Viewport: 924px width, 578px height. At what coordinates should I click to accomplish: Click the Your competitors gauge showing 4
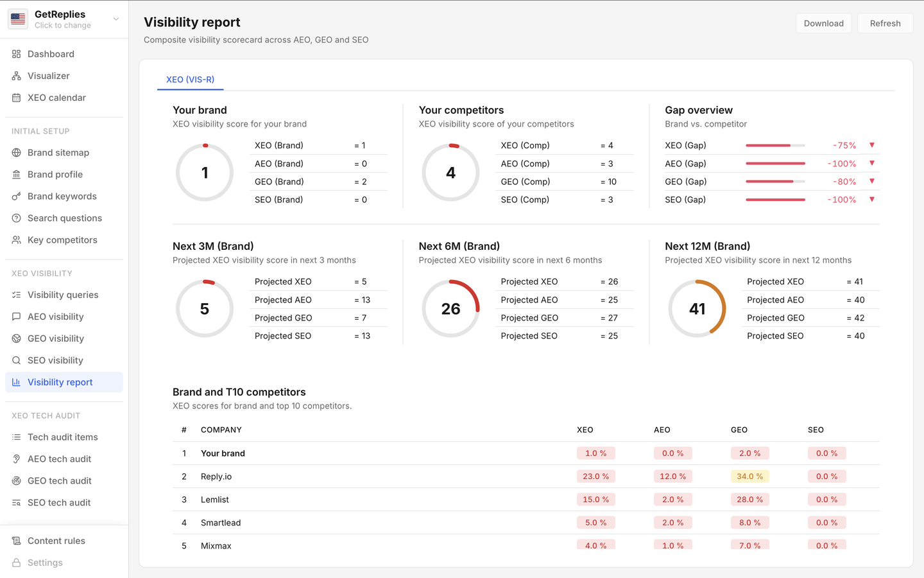(451, 173)
